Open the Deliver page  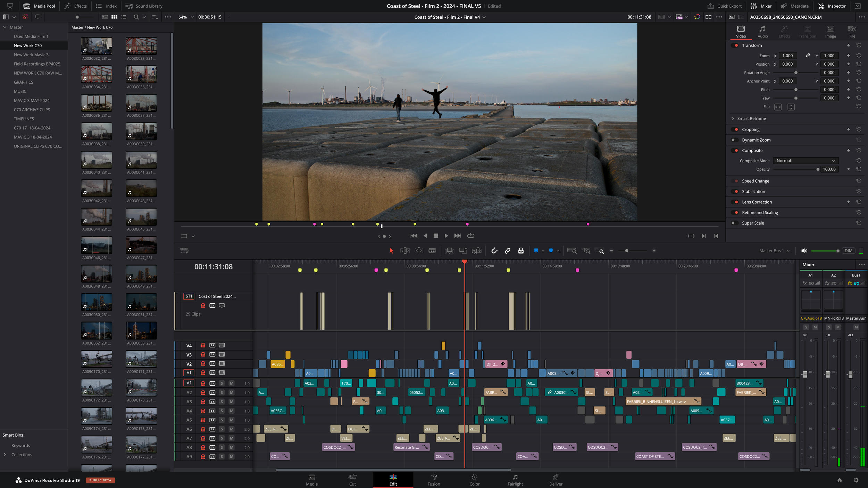pos(556,480)
